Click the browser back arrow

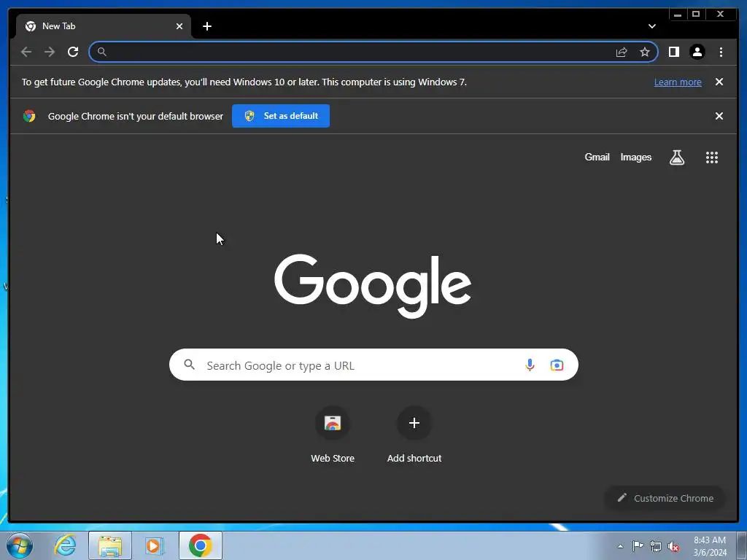[26, 52]
